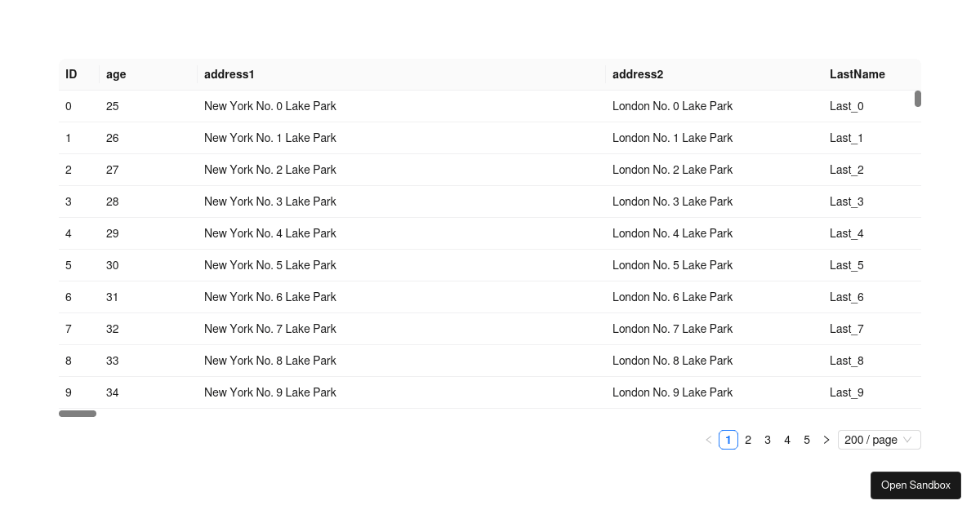Click the Last_5 cell

point(847,265)
